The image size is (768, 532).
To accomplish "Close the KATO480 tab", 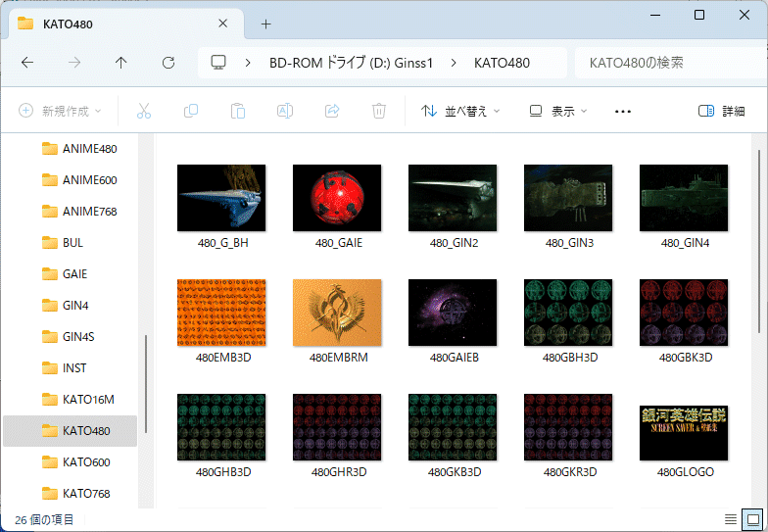I will coord(223,24).
